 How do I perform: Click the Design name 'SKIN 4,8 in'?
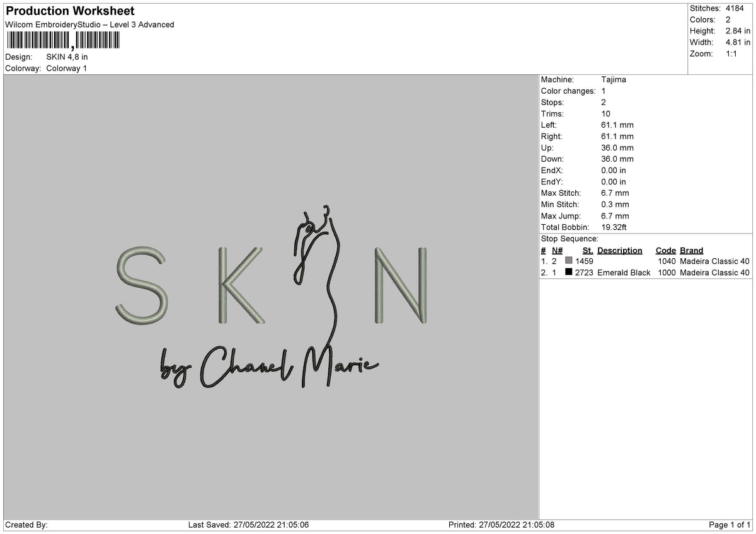[67, 56]
